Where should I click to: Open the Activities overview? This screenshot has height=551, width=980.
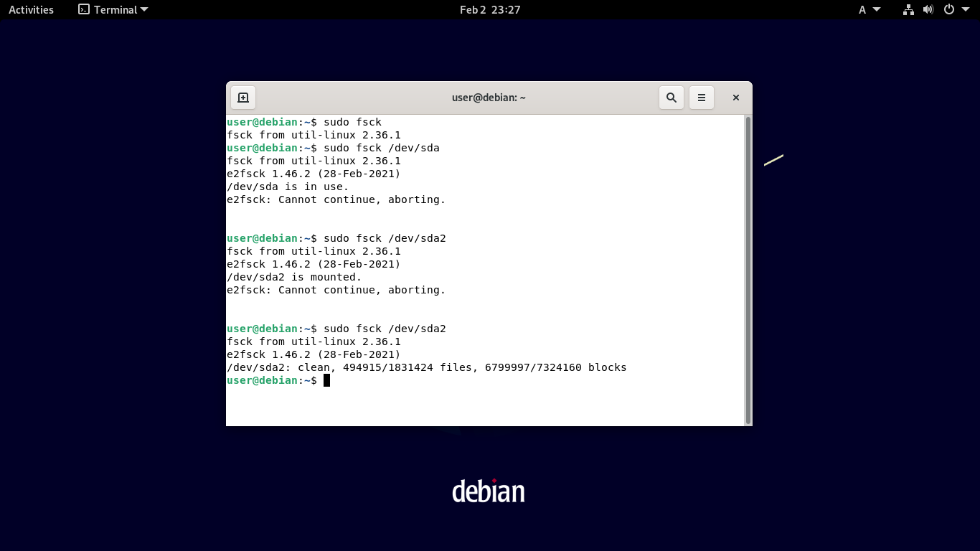tap(31, 9)
